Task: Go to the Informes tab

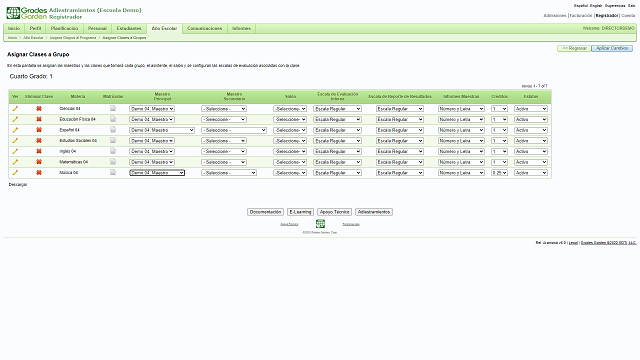Action: 241,29
